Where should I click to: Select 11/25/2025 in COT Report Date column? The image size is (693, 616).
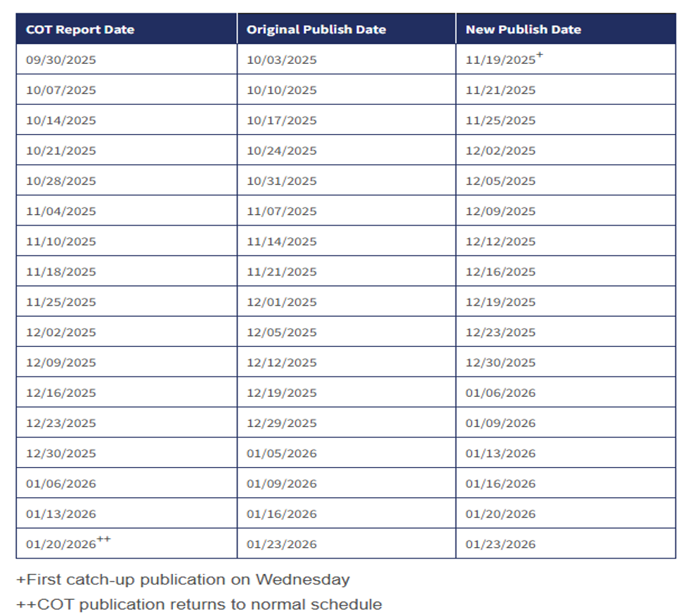pyautogui.click(x=61, y=302)
